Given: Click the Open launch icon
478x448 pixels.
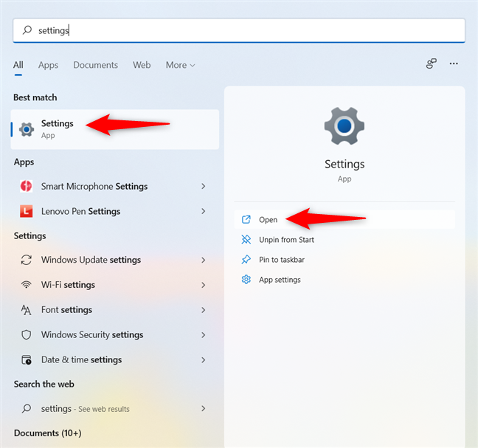Looking at the screenshot, I should point(246,220).
